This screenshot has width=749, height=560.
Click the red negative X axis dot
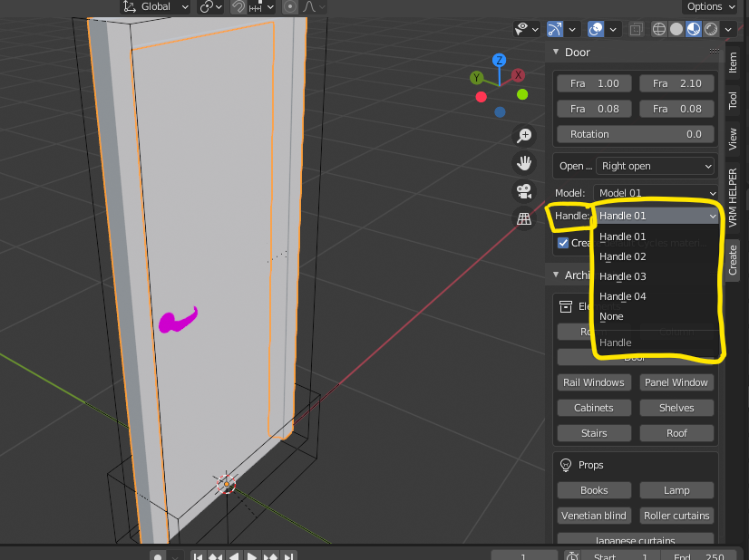click(481, 97)
